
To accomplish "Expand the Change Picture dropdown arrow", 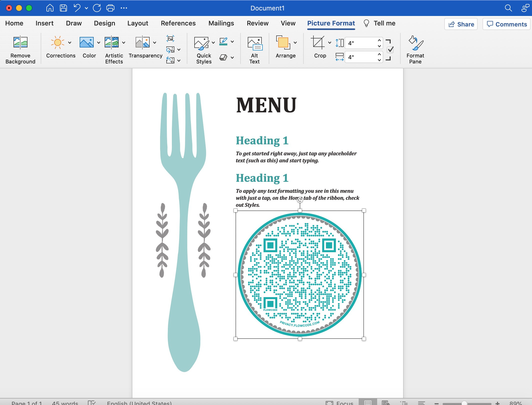I will (x=179, y=49).
